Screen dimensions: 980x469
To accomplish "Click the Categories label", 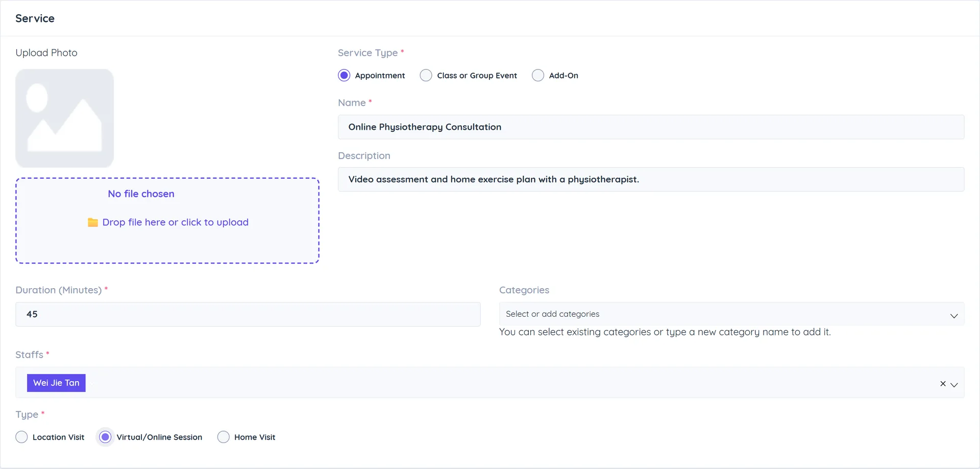I will tap(524, 290).
